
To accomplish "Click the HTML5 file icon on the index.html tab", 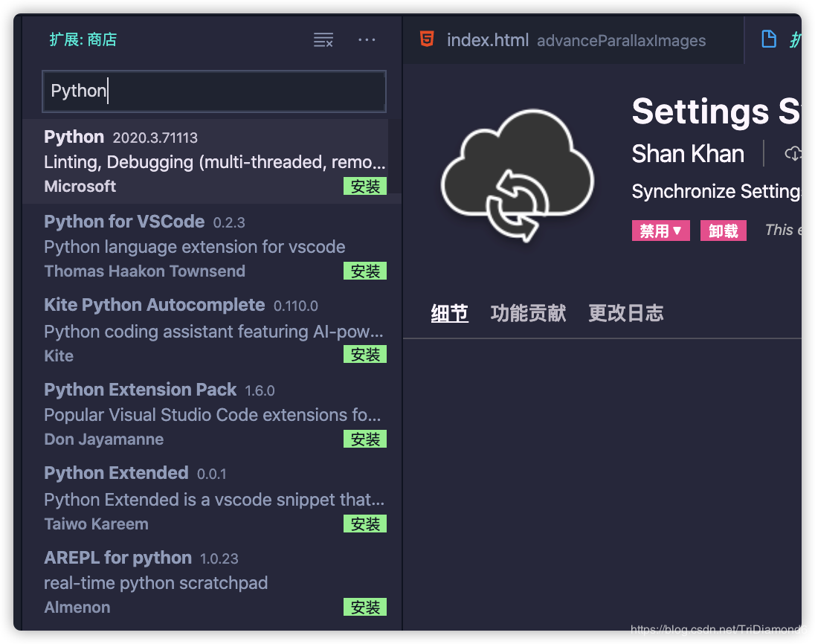I will click(427, 39).
